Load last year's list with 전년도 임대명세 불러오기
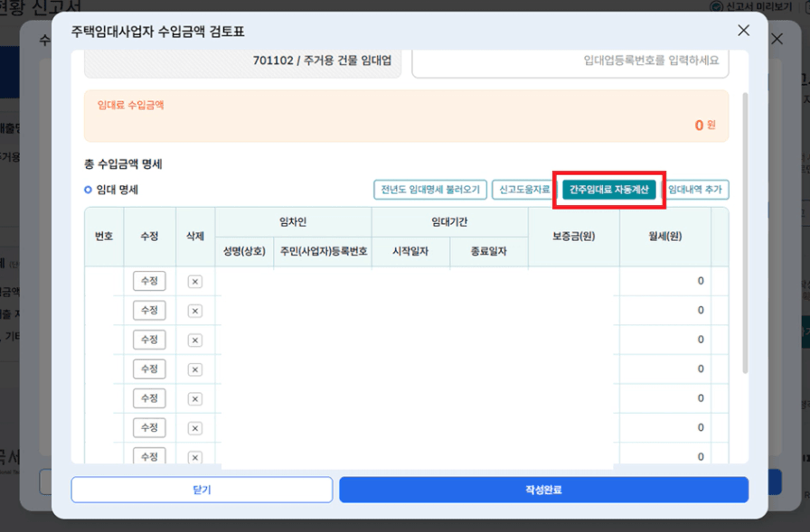The height and width of the screenshot is (532, 810). 430,190
